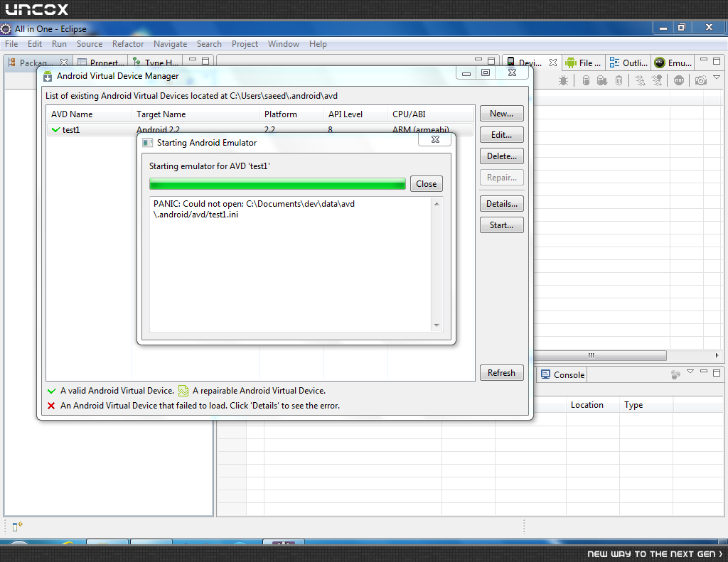Screen dimensions: 728x562
Task: Open the Navigate menu
Action: [171, 44]
